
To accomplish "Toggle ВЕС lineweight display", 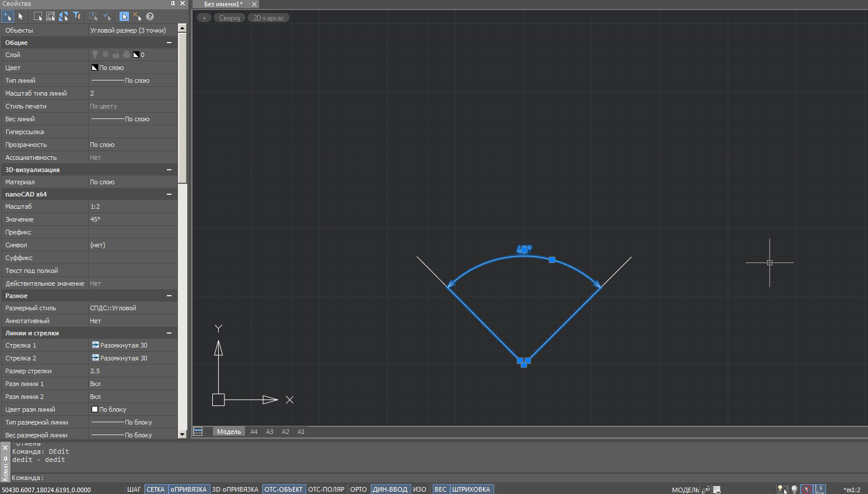I will 440,489.
